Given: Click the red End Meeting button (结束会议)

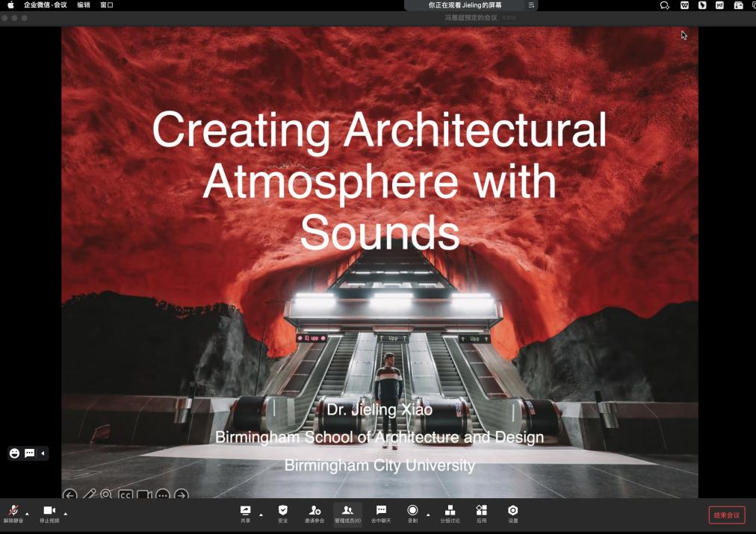Looking at the screenshot, I should (x=726, y=515).
